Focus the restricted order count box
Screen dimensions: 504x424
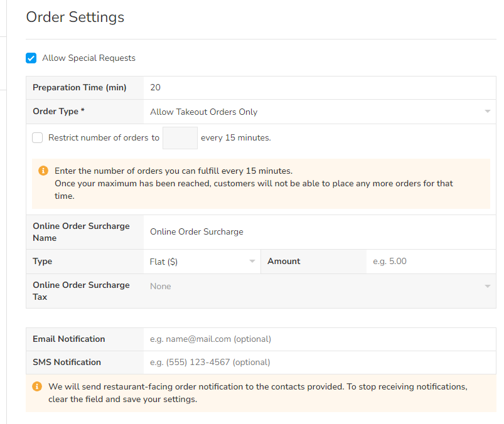click(x=180, y=138)
